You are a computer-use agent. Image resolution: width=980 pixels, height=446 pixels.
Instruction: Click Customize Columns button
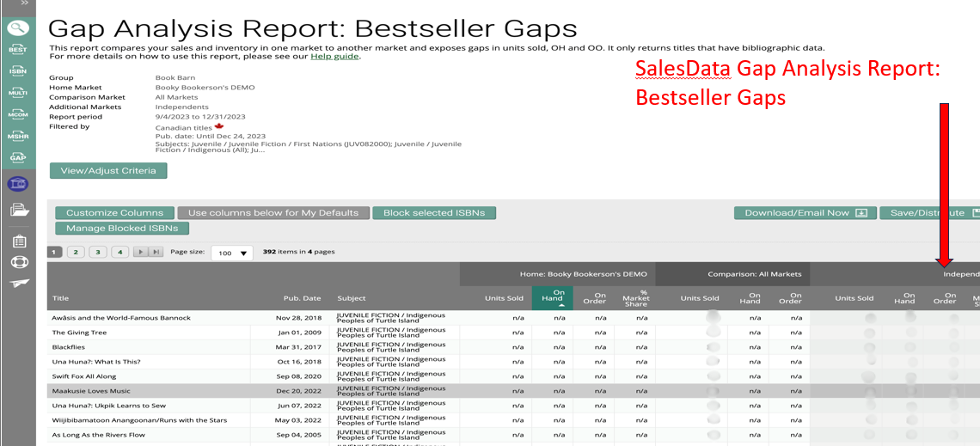115,213
